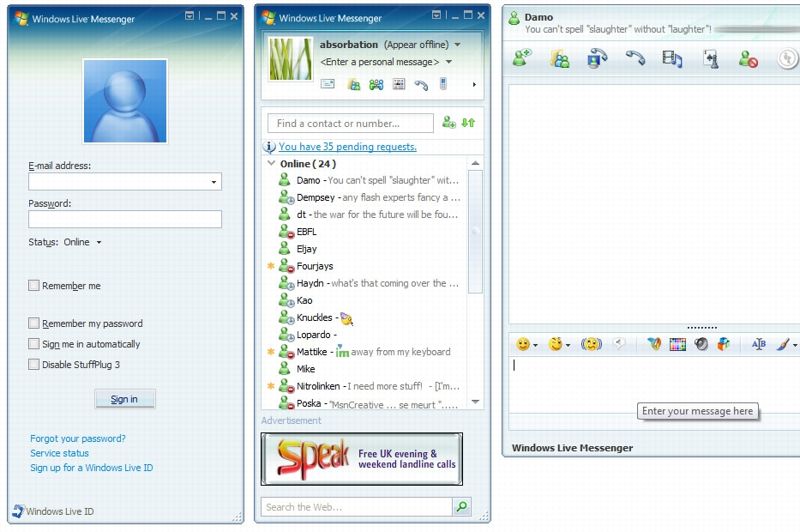Open the paintbrush background dropdown
800x532 pixels.
pos(795,345)
